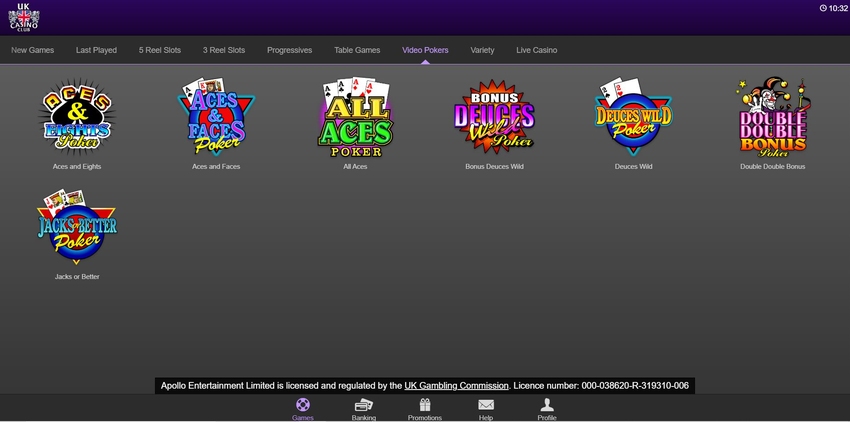Open the 5 Reel Slots tab
The image size is (850, 422).
(160, 50)
